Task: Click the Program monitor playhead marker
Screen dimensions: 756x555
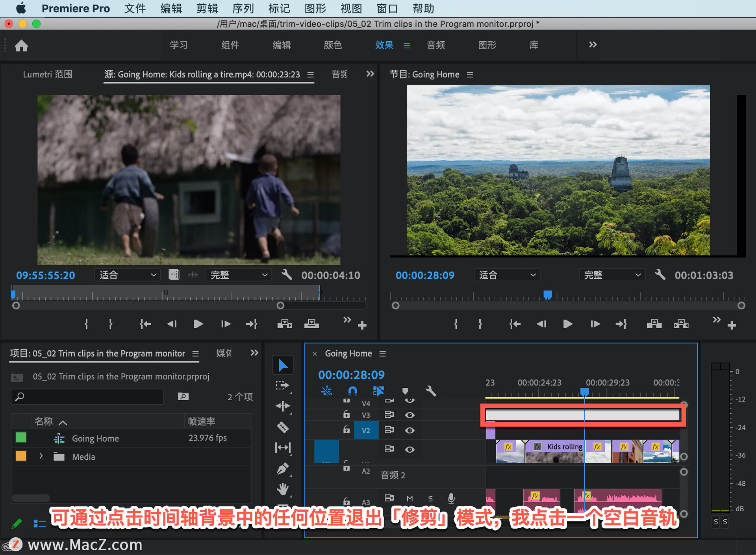Action: [x=547, y=294]
